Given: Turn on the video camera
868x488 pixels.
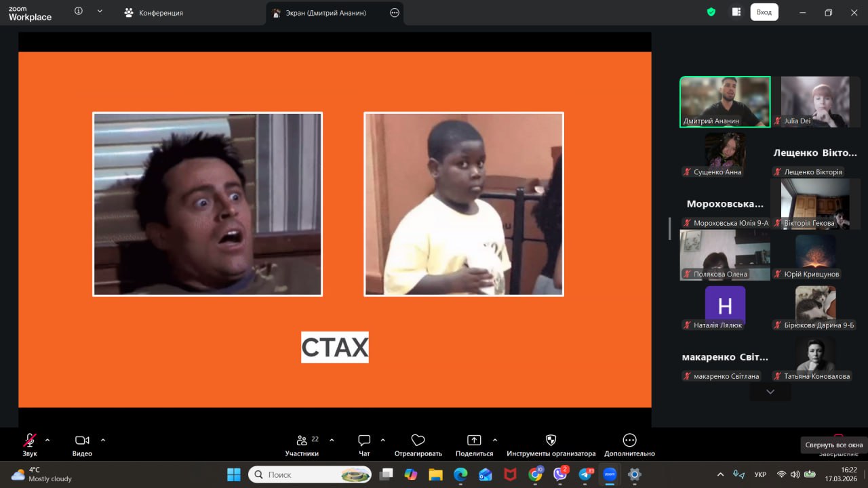Looking at the screenshot, I should pyautogui.click(x=82, y=441).
